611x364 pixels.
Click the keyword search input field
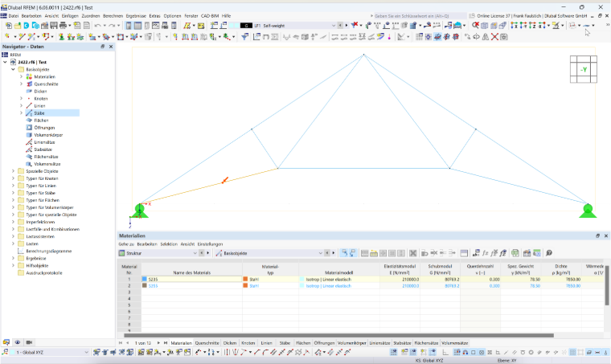pyautogui.click(x=419, y=16)
